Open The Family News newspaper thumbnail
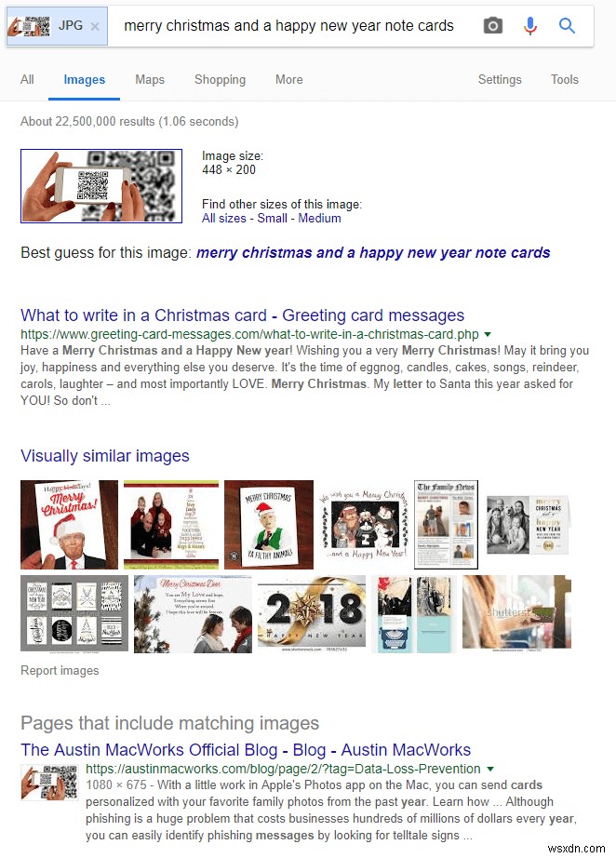 pos(446,524)
